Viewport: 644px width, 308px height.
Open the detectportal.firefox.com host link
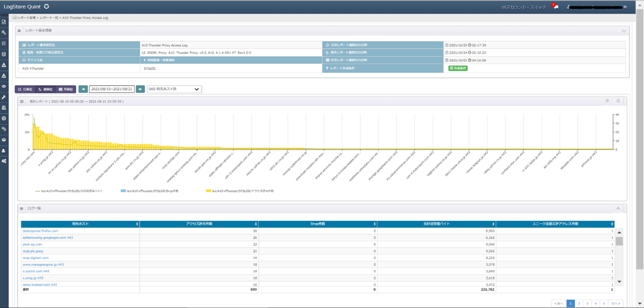coord(40,231)
